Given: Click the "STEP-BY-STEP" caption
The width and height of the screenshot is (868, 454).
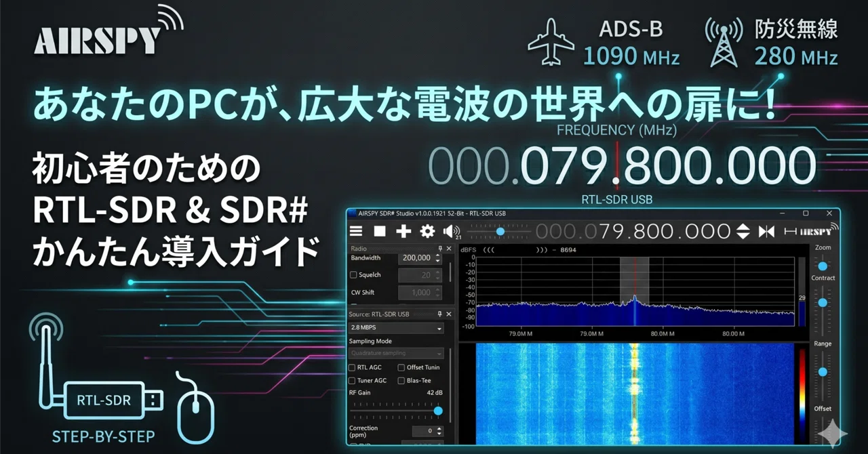Looking at the screenshot, I should (103, 436).
